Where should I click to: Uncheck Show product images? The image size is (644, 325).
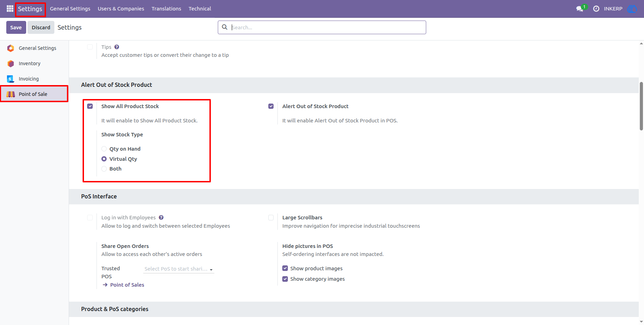coord(285,269)
